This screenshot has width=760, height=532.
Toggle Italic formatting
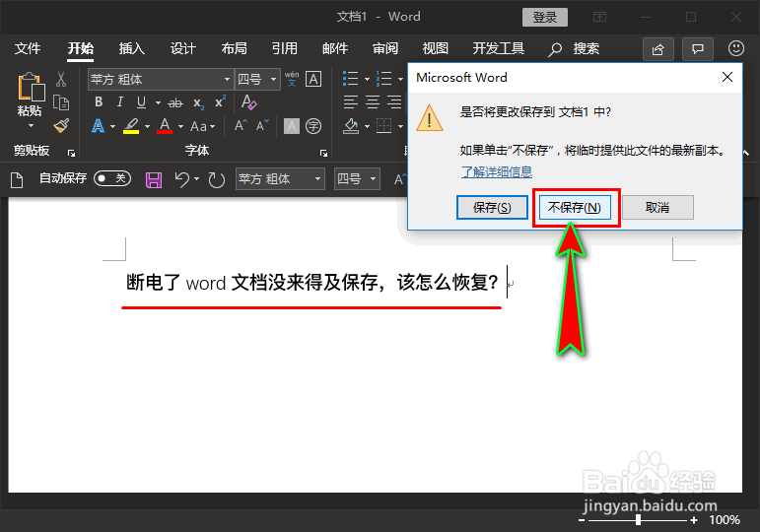coord(119,102)
